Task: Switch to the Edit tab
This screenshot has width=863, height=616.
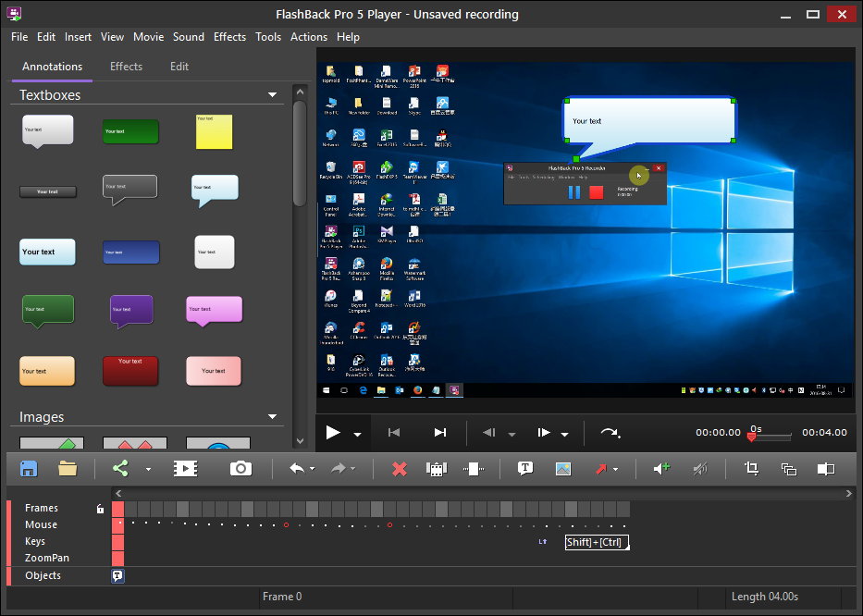Action: (x=179, y=67)
